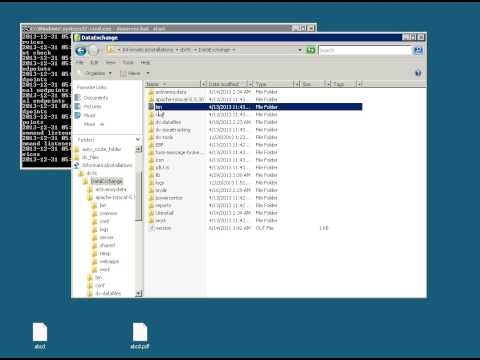The image size is (480, 360).
Task: Refresh the folder using green arrows button
Action: click(311, 50)
